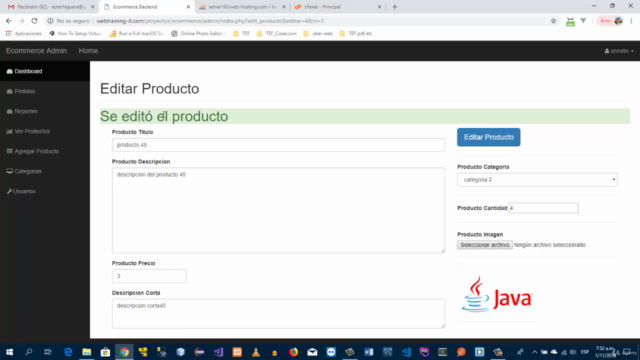The image size is (640, 360).
Task: Click the Chrome taskbar icon
Action: point(124,352)
